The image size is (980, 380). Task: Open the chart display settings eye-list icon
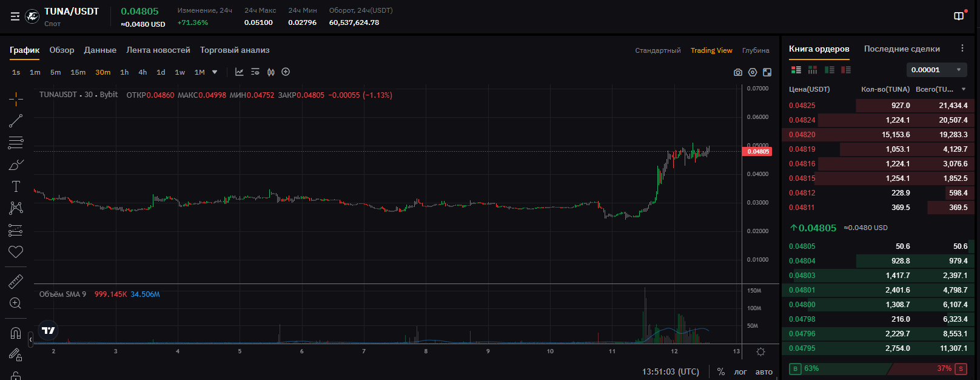255,72
